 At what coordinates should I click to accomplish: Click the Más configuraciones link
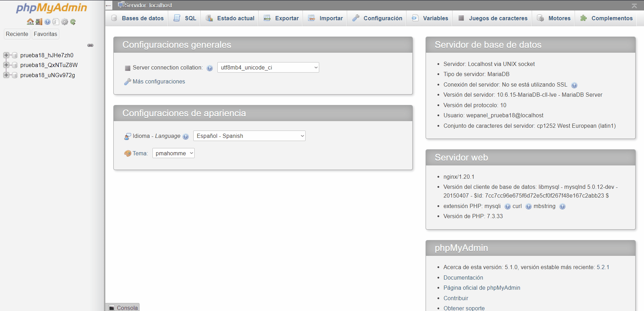click(159, 81)
